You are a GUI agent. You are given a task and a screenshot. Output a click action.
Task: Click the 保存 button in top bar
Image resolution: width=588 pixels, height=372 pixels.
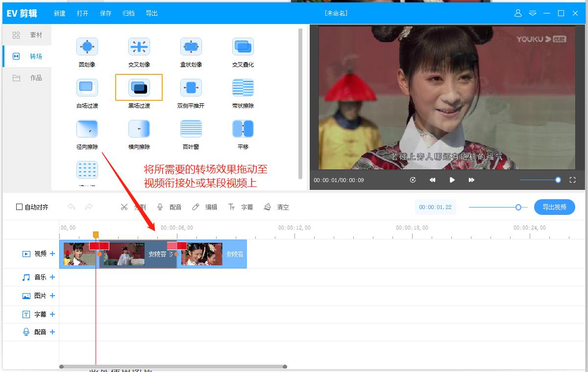click(x=105, y=13)
